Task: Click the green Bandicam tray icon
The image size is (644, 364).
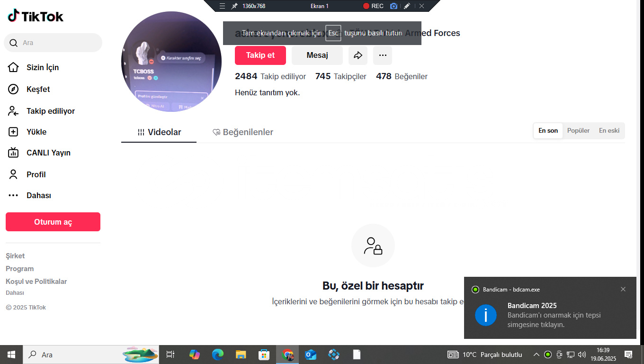Action: tap(548, 355)
